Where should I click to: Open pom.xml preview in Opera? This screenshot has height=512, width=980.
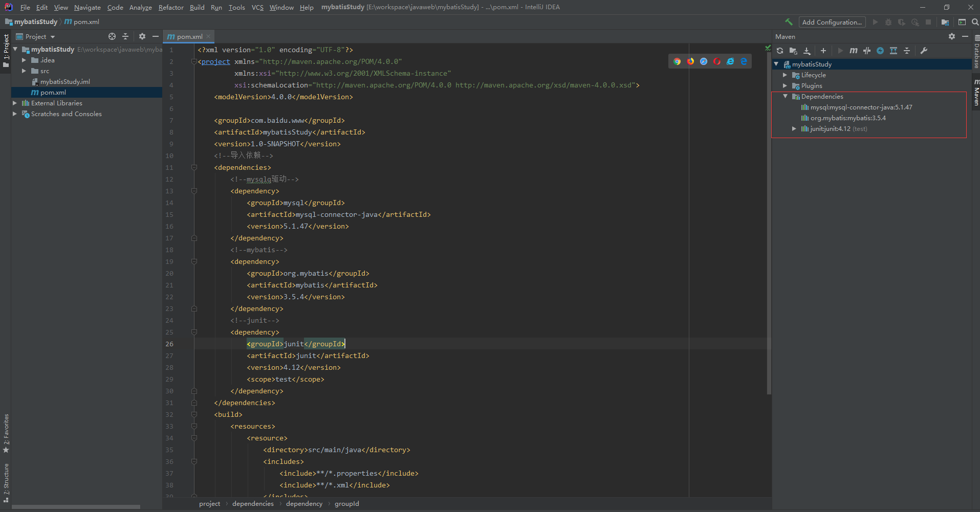point(717,61)
